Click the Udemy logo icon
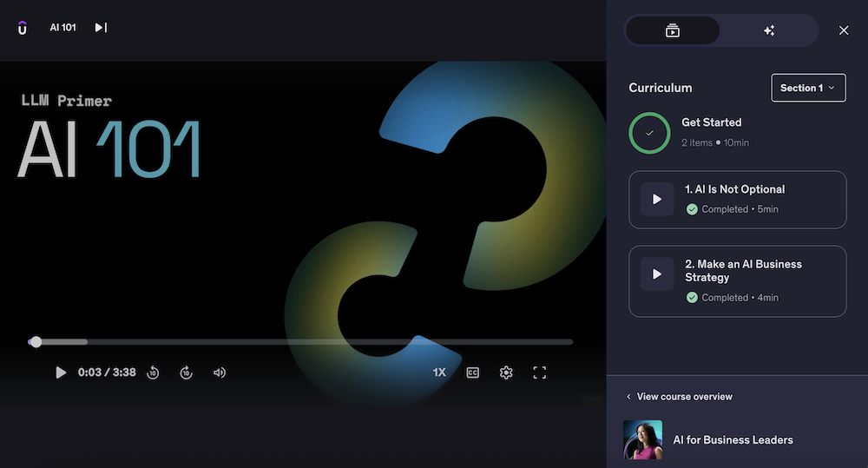This screenshot has height=468, width=868. pyautogui.click(x=22, y=28)
